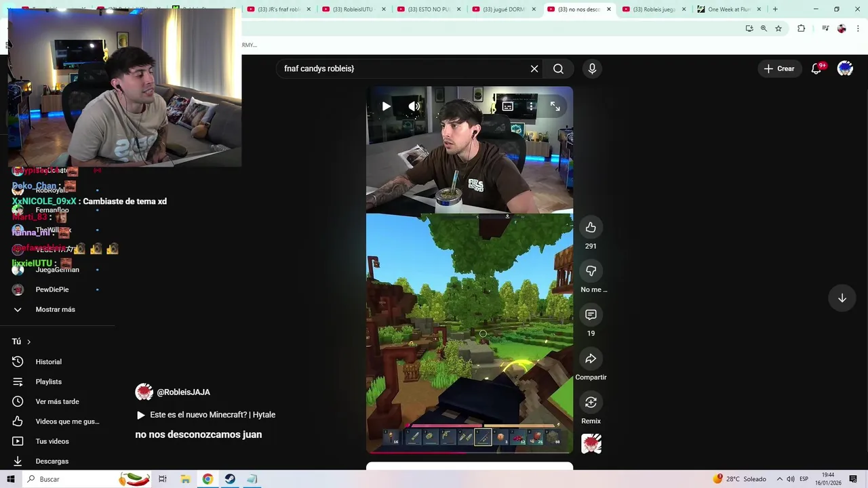Open YouTube account avatar menu
The height and width of the screenshot is (488, 868).
click(845, 68)
